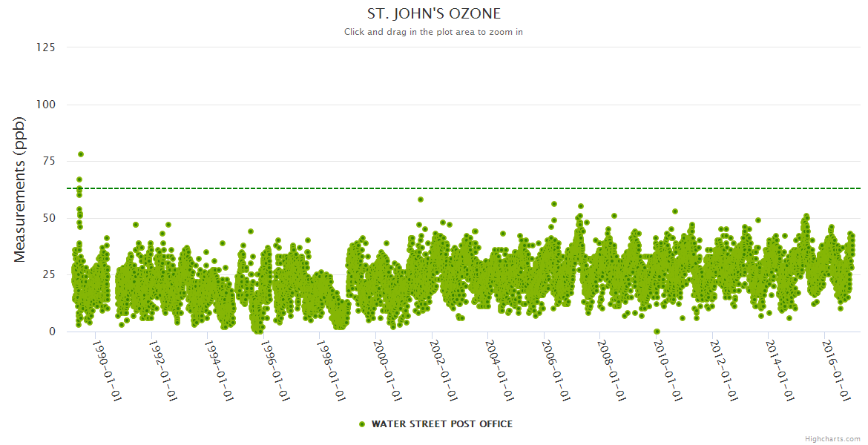
Task: Click the Measurements (ppb) y-axis title
Action: [x=20, y=190]
